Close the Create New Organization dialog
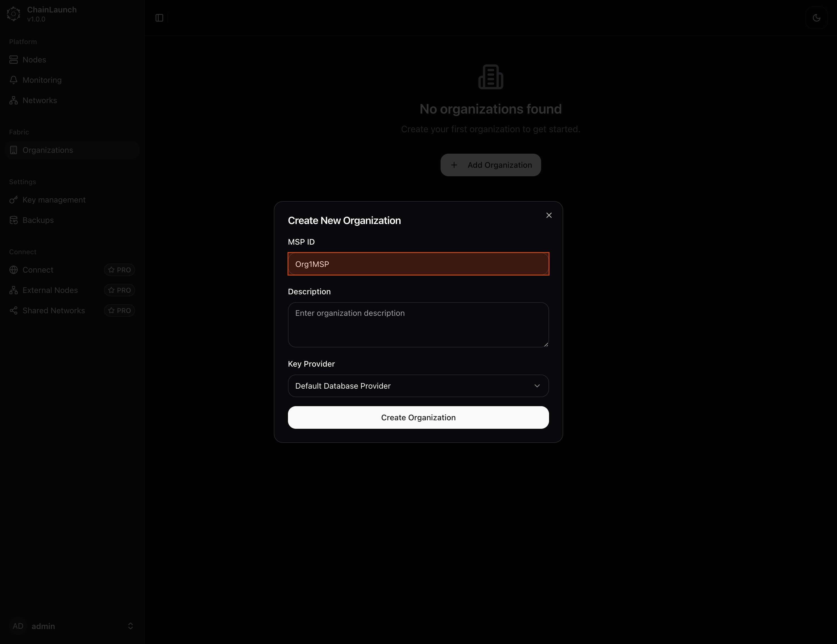This screenshot has height=644, width=837. (549, 215)
